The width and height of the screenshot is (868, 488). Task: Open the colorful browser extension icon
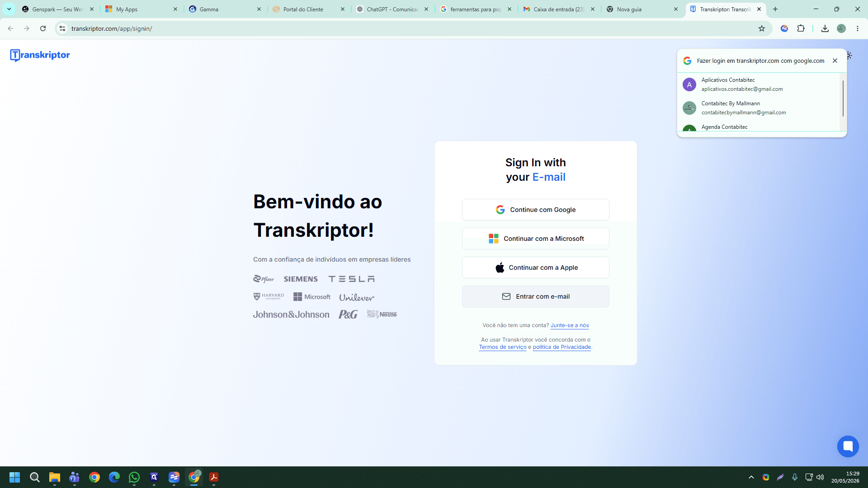point(784,28)
